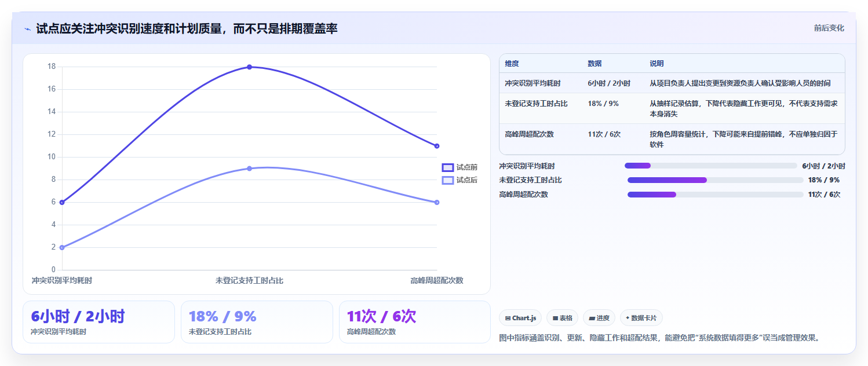Click the progress row label 未登记支持工时占比
This screenshot has height=366, width=868.
pos(530,180)
